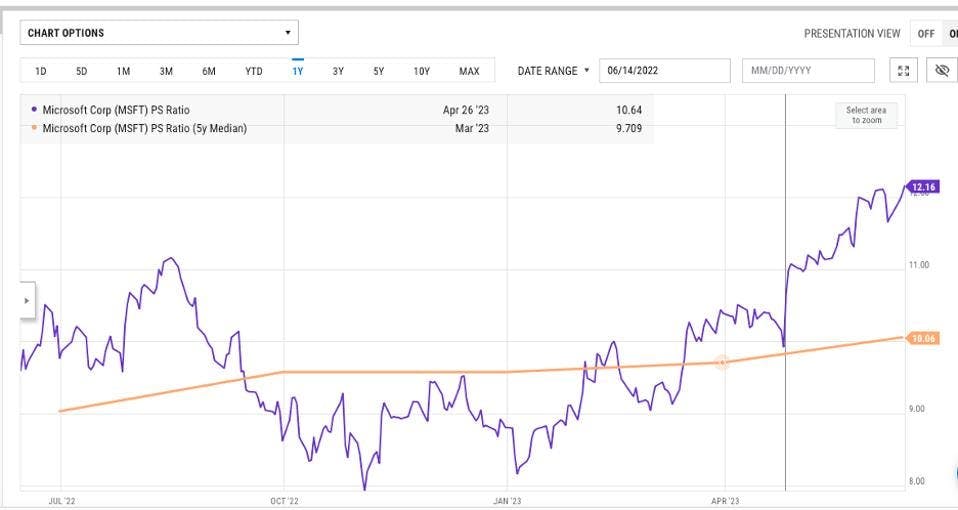958x510 pixels.
Task: Click the 10.06 orange value tag
Action: click(923, 339)
